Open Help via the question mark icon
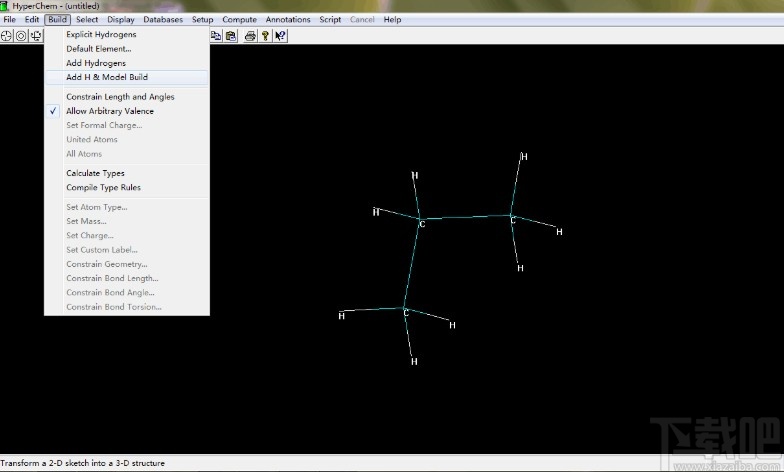This screenshot has height=472, width=784. (266, 36)
